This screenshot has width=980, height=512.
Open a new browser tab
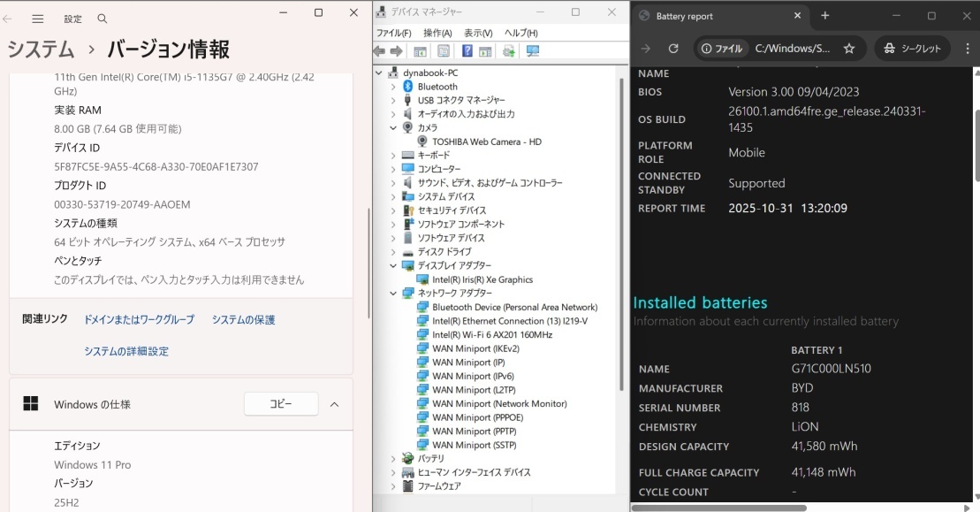(x=824, y=16)
